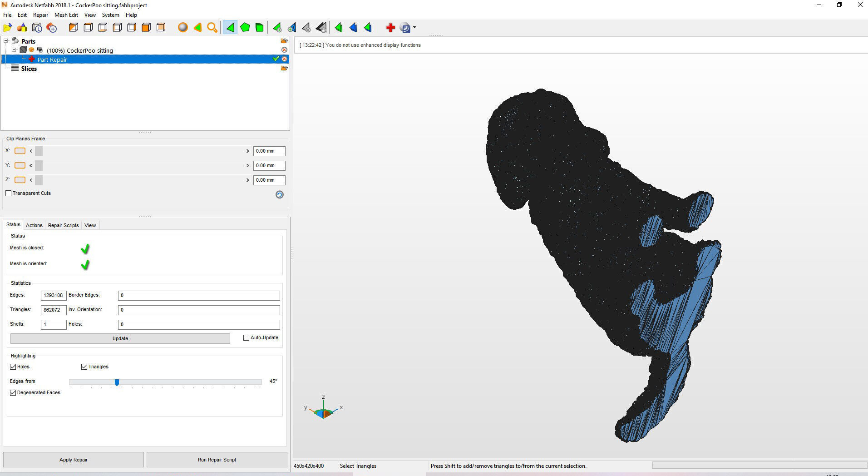
Task: Click the create primitive shapes icon
Action: click(22, 28)
